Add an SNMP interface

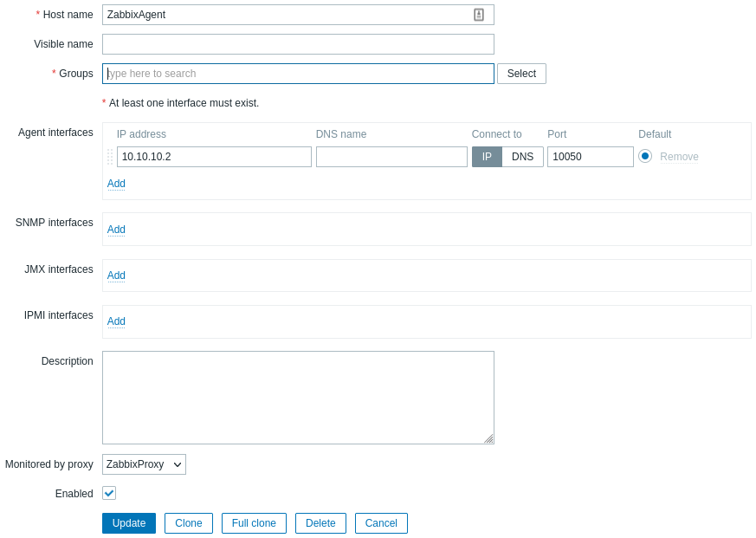pyautogui.click(x=116, y=230)
